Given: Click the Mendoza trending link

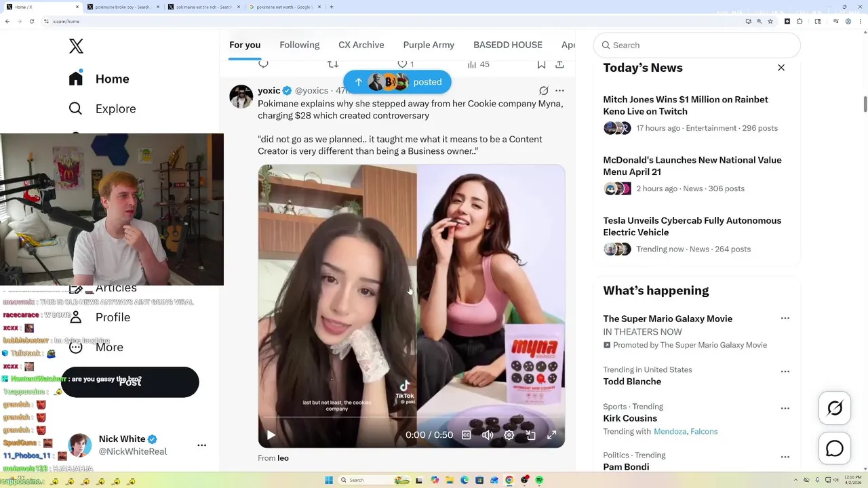Looking at the screenshot, I should (x=671, y=431).
